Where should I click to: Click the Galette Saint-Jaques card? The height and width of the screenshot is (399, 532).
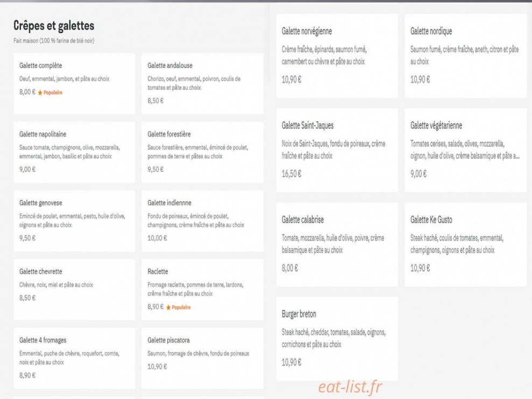click(337, 151)
